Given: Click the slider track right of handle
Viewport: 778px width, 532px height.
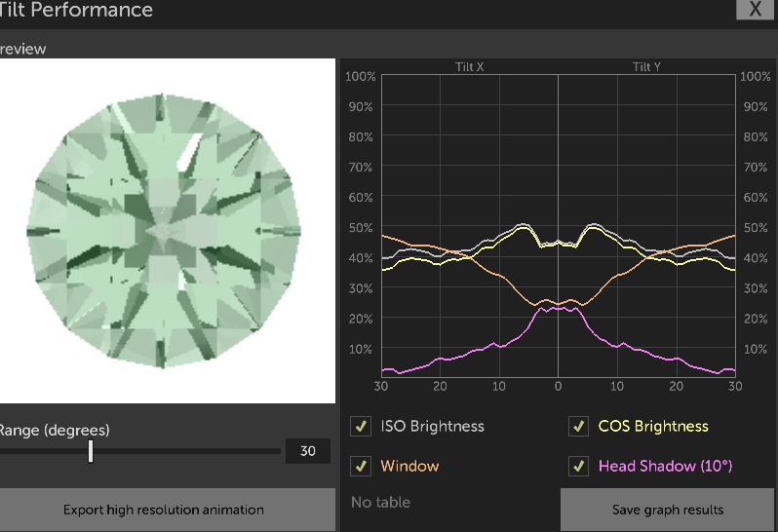Looking at the screenshot, I should pyautogui.click(x=185, y=451).
